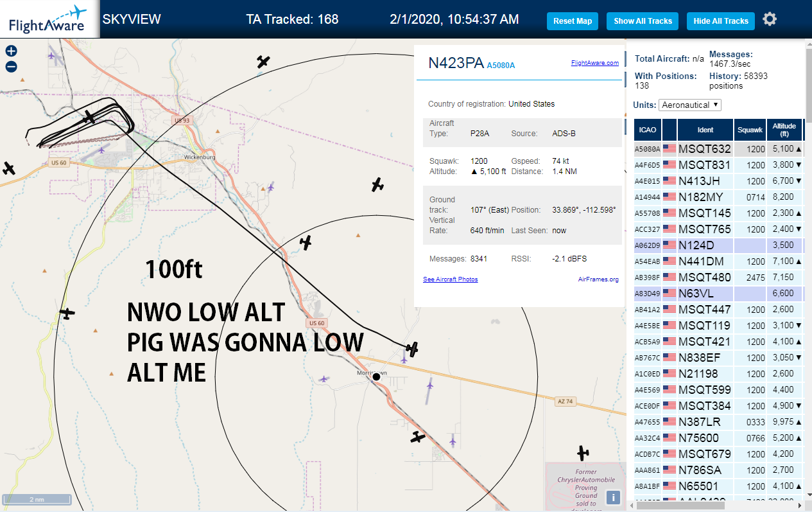
Task: Select the MSQT384 aircraft row
Action: point(718,406)
